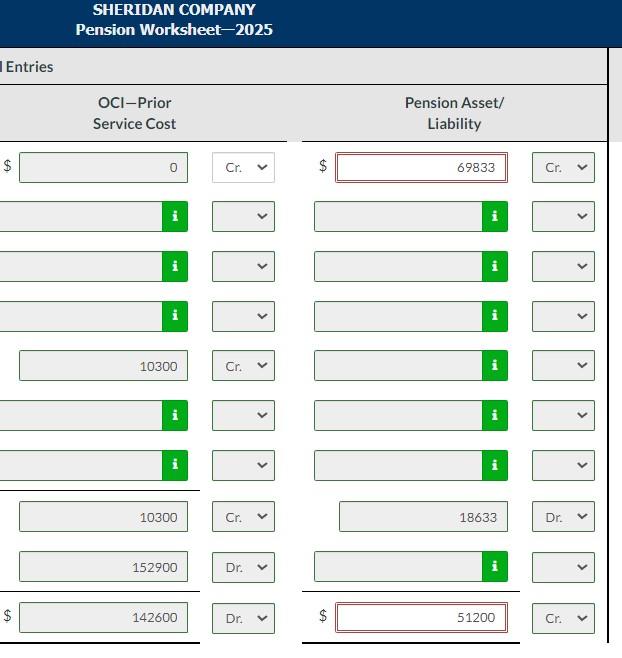Open empty dropdown in fourth row, OCI—Prior Service Cost

coord(243,316)
